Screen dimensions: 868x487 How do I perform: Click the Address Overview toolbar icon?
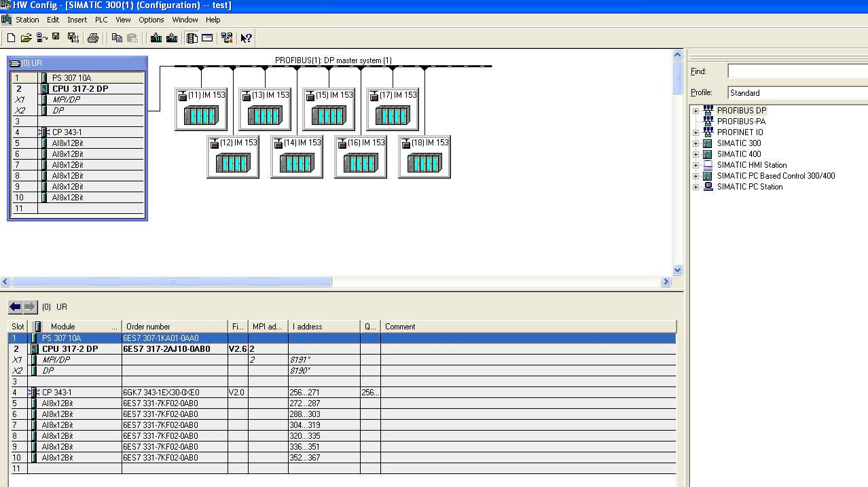(207, 38)
